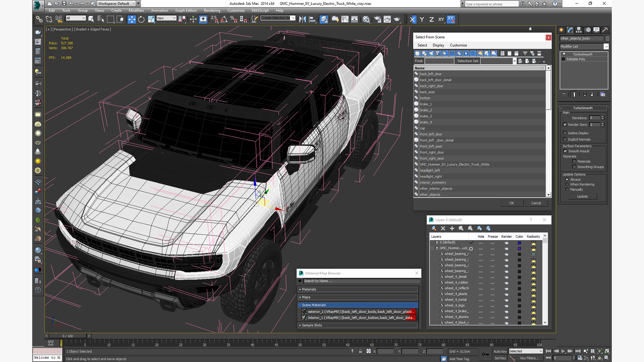The height and width of the screenshot is (362, 644).
Task: Click OK in Select From Scene
Action: [512, 203]
